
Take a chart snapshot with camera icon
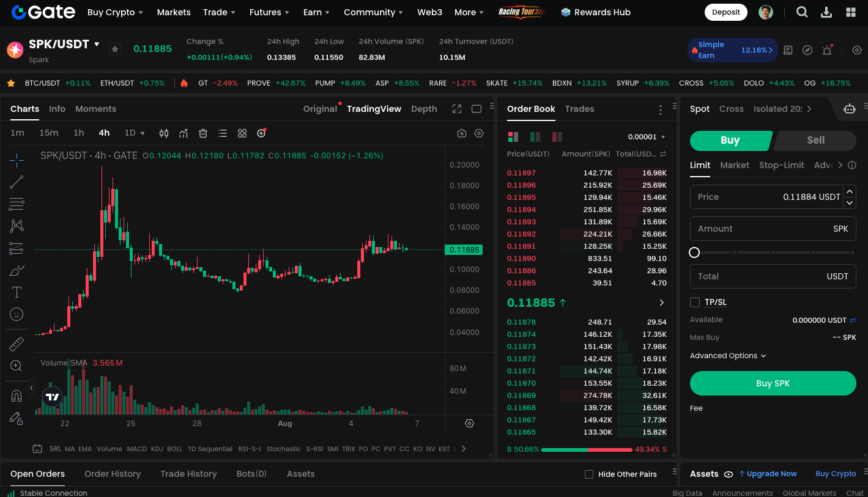point(462,133)
